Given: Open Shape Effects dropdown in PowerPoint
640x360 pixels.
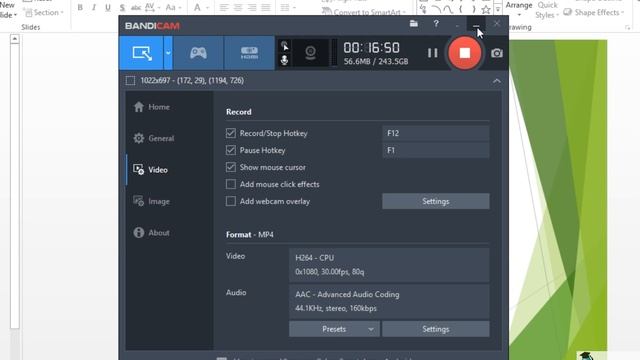Looking at the screenshot, I should 593,13.
